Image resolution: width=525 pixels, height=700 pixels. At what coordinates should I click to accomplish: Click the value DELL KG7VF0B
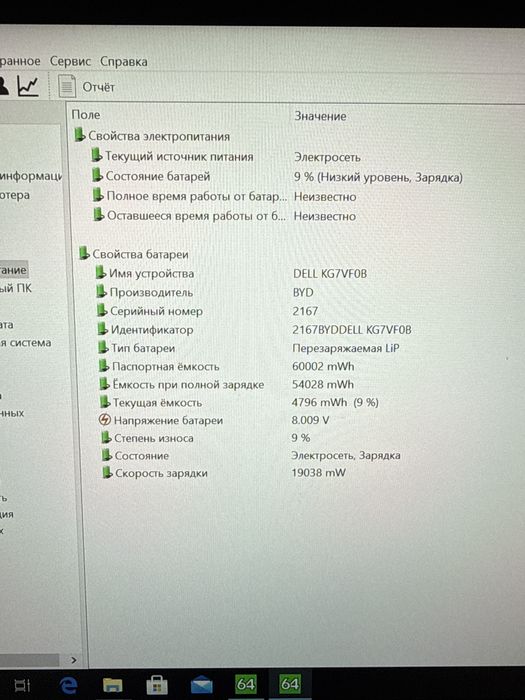point(330,273)
